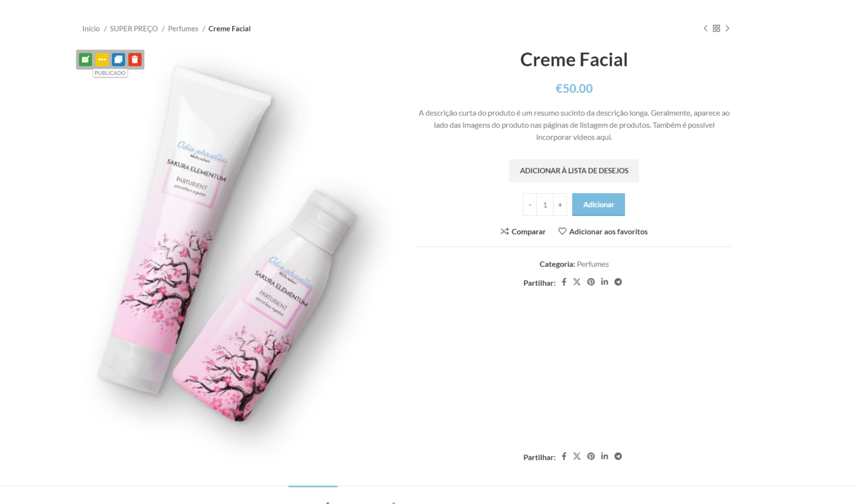The width and height of the screenshot is (856, 504).
Task: Click the red trash delete icon
Action: (x=135, y=60)
